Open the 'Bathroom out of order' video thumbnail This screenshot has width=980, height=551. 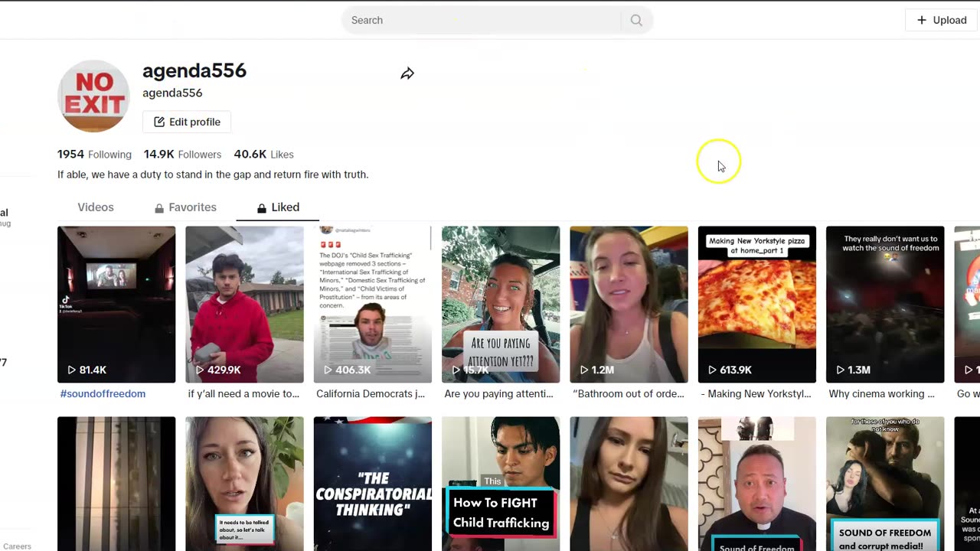629,305
